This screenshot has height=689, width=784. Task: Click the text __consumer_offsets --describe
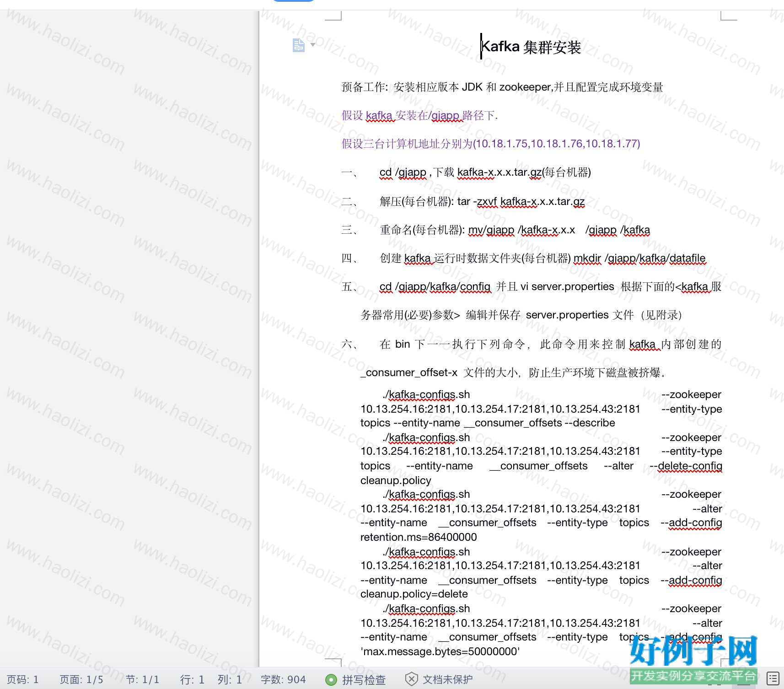click(540, 423)
